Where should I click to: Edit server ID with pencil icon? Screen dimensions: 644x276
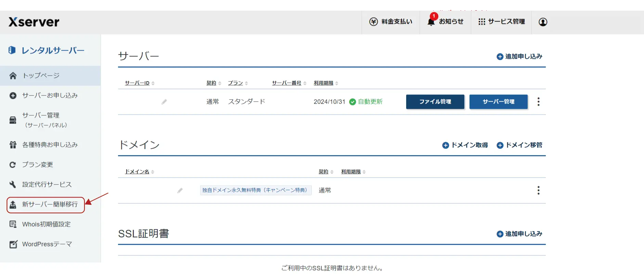[x=164, y=102]
